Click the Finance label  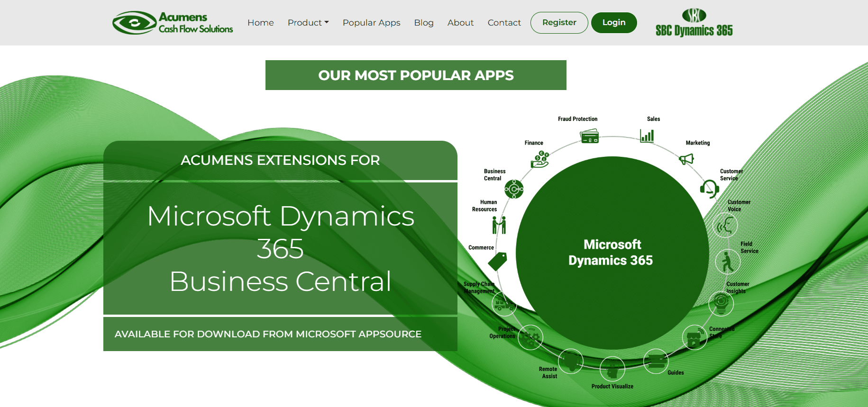[x=534, y=143]
